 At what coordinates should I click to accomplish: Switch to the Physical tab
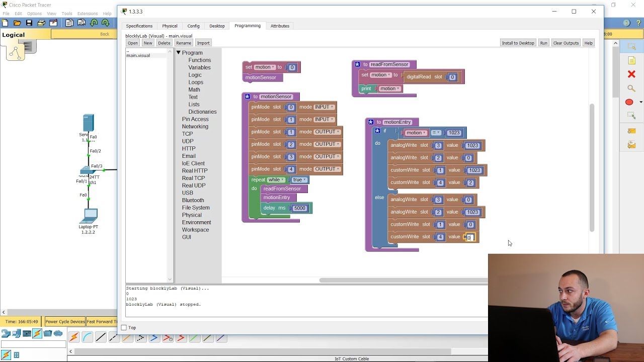(170, 26)
